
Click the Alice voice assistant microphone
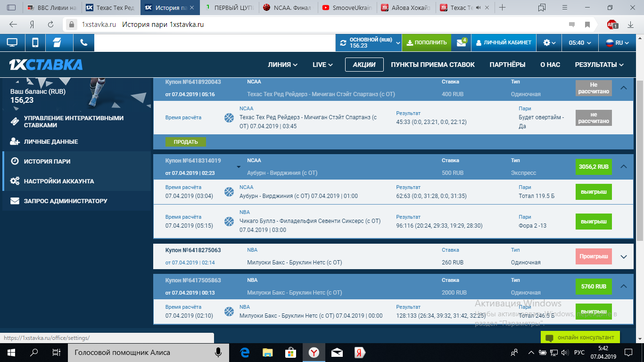[218, 352]
